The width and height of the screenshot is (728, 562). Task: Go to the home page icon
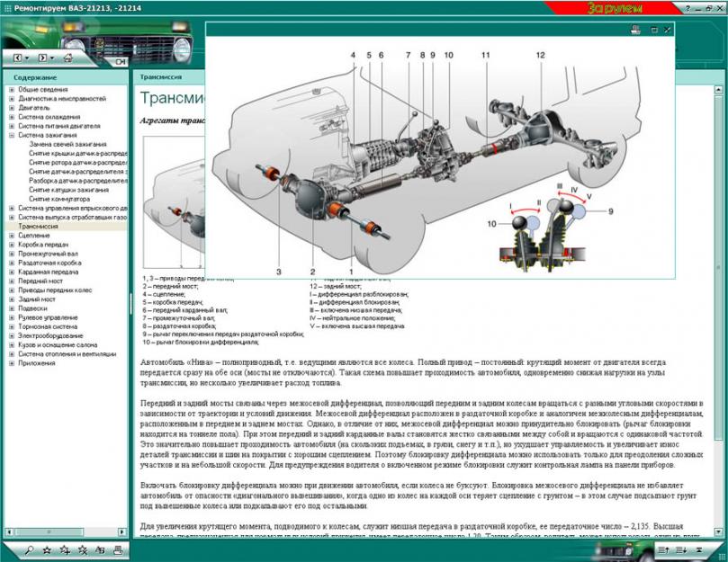(x=68, y=58)
